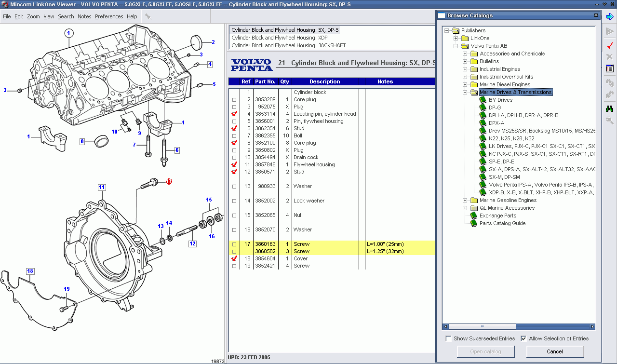Click catalog tree horizontal scrollbar right arrow
Screen dimensions: 617x364
pyautogui.click(x=593, y=326)
